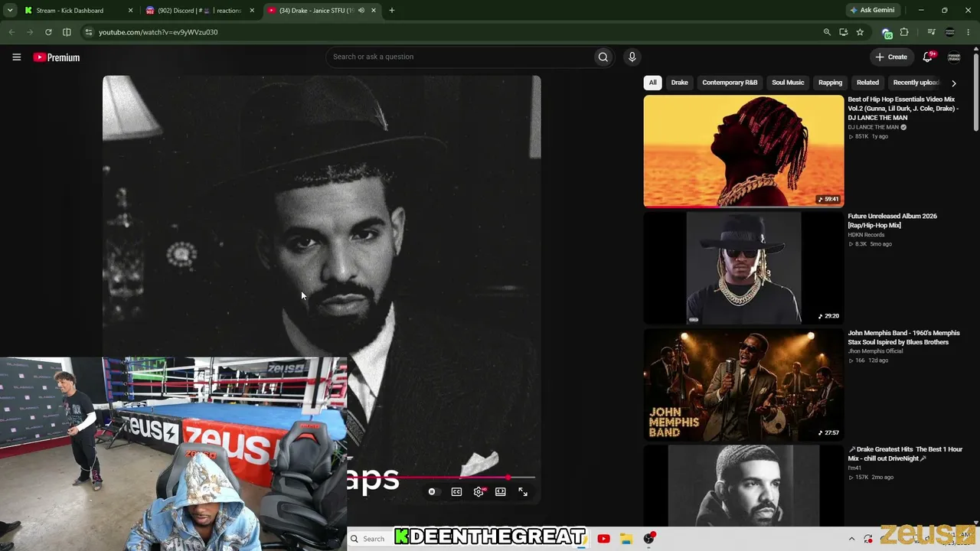Visit Jhon Memphis Official channel
The image size is (980, 551).
point(875,351)
